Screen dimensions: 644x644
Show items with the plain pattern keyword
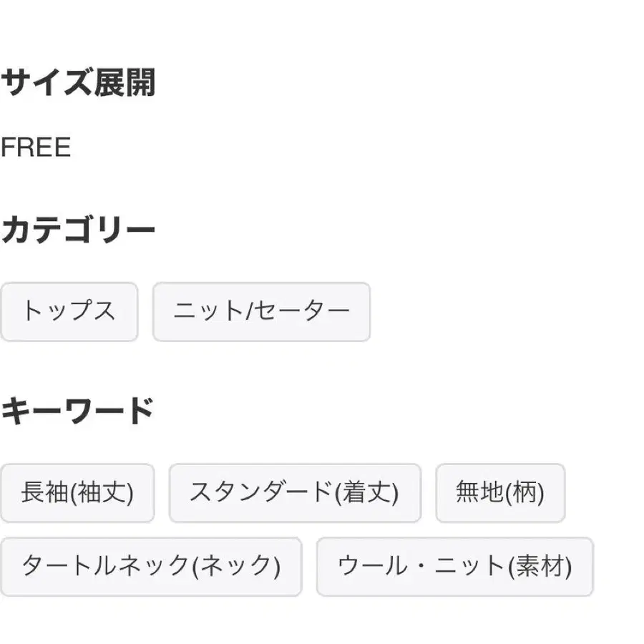click(500, 493)
